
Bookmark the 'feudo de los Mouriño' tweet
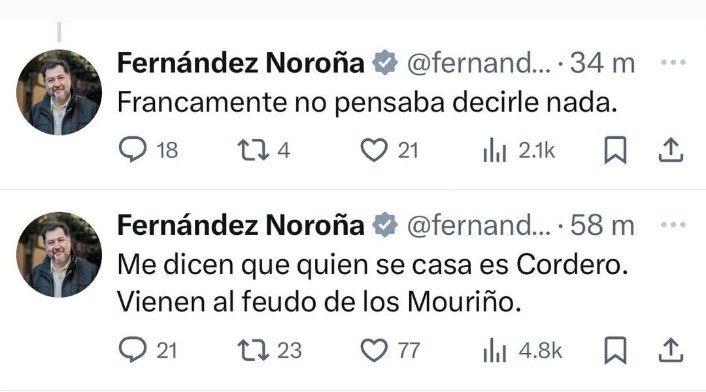coord(615,350)
